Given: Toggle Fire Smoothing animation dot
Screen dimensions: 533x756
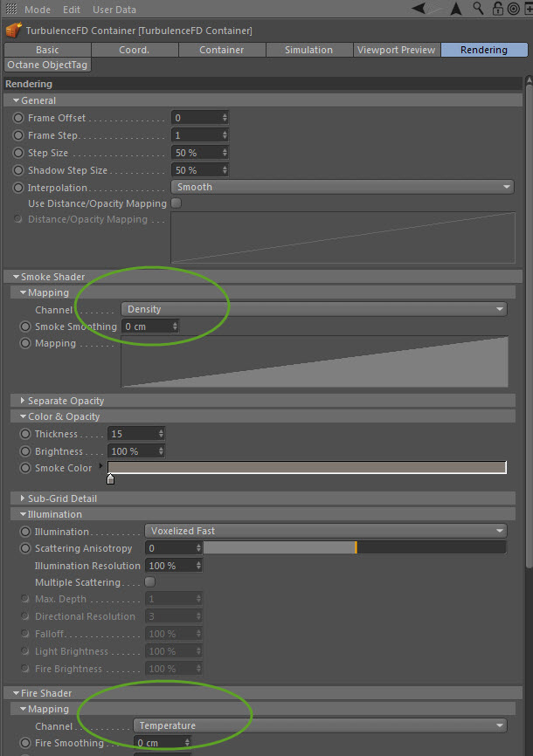Looking at the screenshot, I should (x=25, y=743).
